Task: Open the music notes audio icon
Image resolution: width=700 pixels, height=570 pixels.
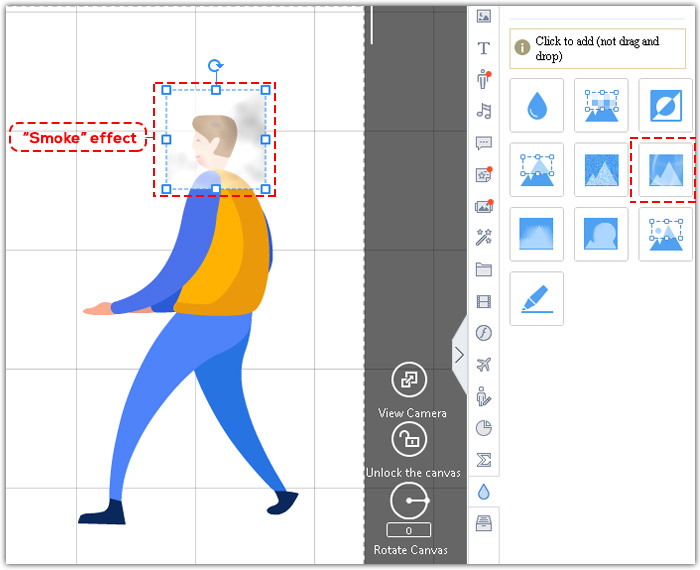Action: (484, 111)
